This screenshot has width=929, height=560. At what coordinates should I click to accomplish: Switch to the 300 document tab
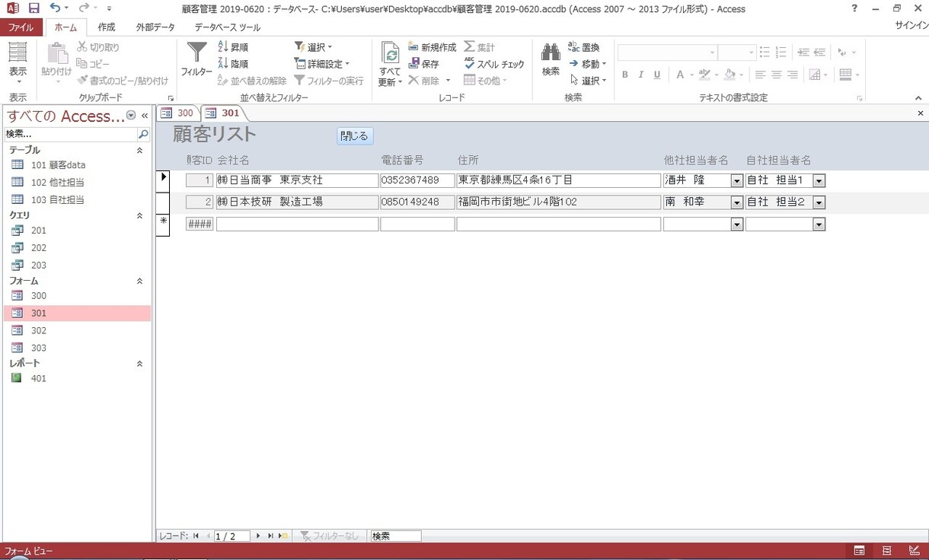(x=178, y=113)
